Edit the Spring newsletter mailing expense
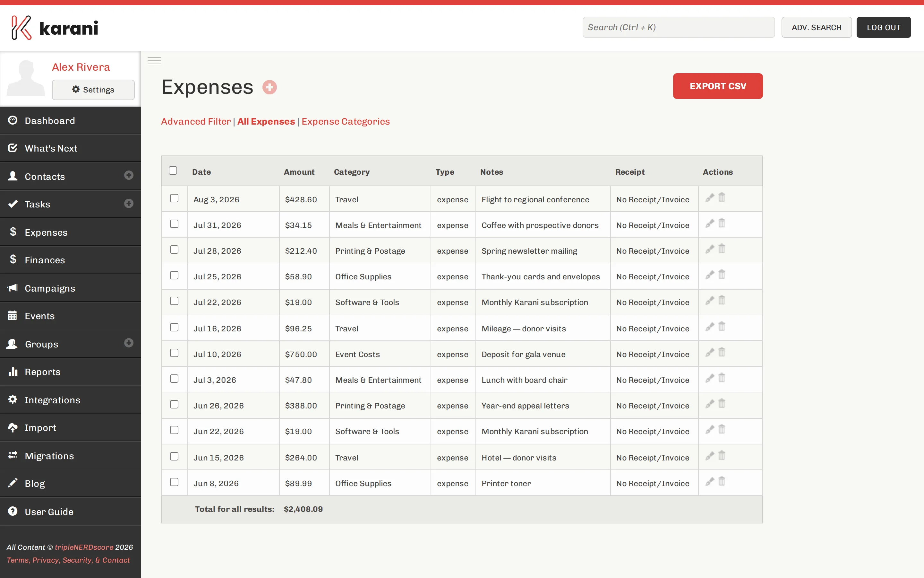924x578 pixels. click(x=709, y=249)
